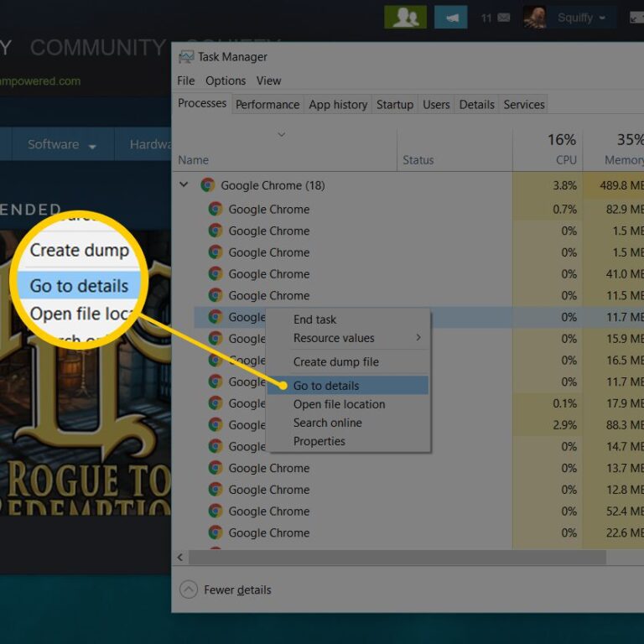Click Chrome icon on the 41.0 MB row

point(216,274)
